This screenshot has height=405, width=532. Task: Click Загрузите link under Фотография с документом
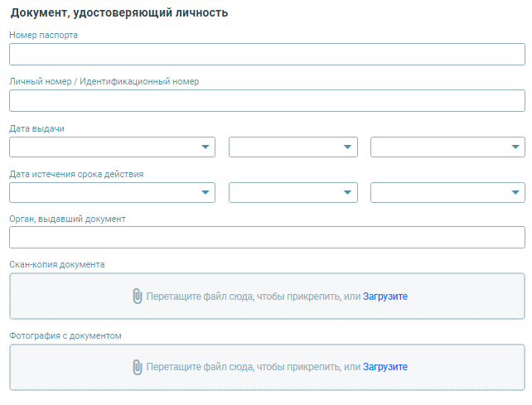(385, 367)
